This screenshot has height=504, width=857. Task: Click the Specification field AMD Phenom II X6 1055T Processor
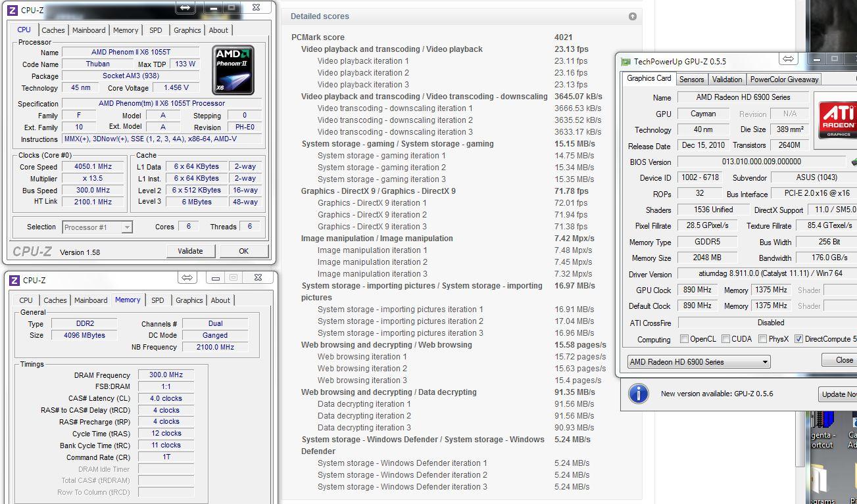pos(162,104)
